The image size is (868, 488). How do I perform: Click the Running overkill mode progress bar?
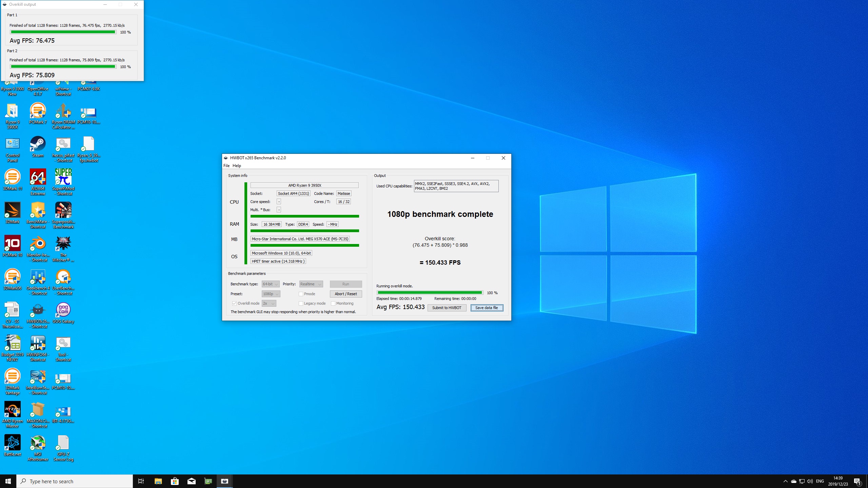430,293
